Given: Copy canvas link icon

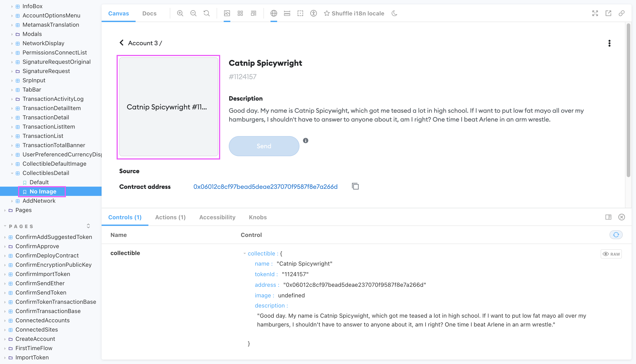Looking at the screenshot, I should tap(621, 13).
